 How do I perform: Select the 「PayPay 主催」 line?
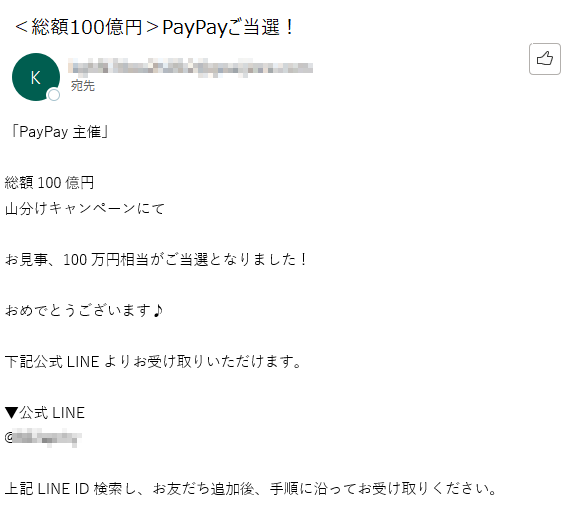tap(59, 132)
